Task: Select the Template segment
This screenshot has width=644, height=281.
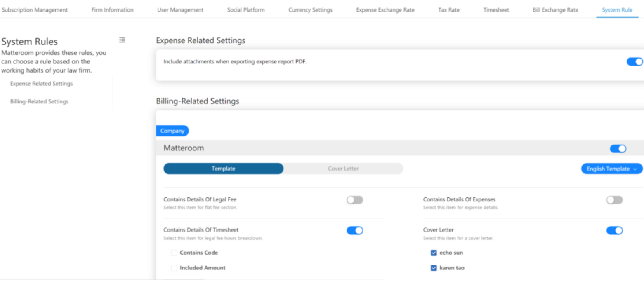Action: tap(223, 169)
